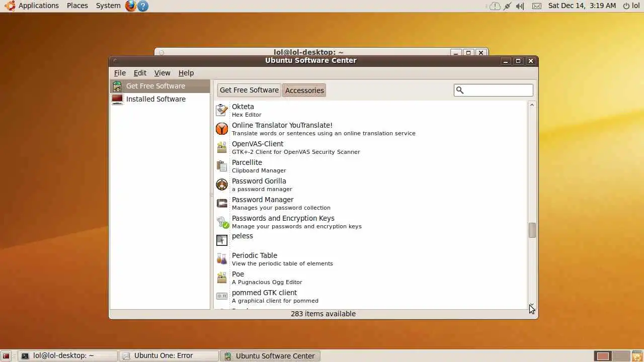Image resolution: width=644 pixels, height=362 pixels.
Task: Click the peless application icon
Action: (222, 240)
